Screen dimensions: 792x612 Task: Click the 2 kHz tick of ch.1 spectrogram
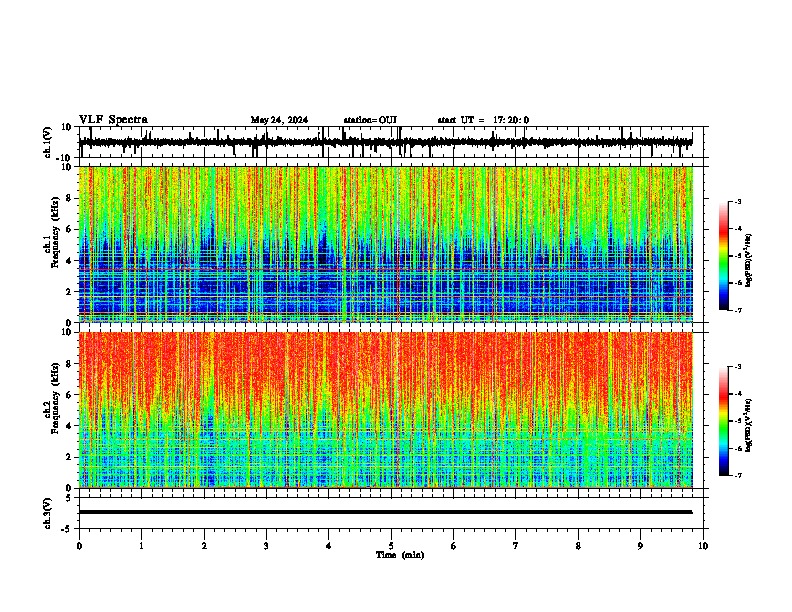click(69, 292)
